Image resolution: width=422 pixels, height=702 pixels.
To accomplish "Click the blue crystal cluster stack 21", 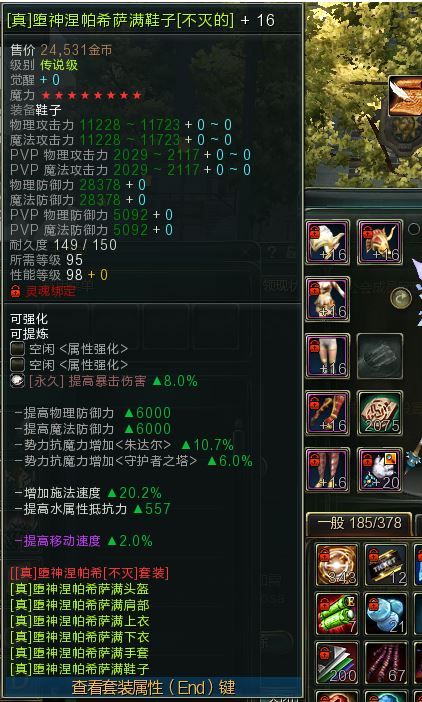I will coord(386,613).
